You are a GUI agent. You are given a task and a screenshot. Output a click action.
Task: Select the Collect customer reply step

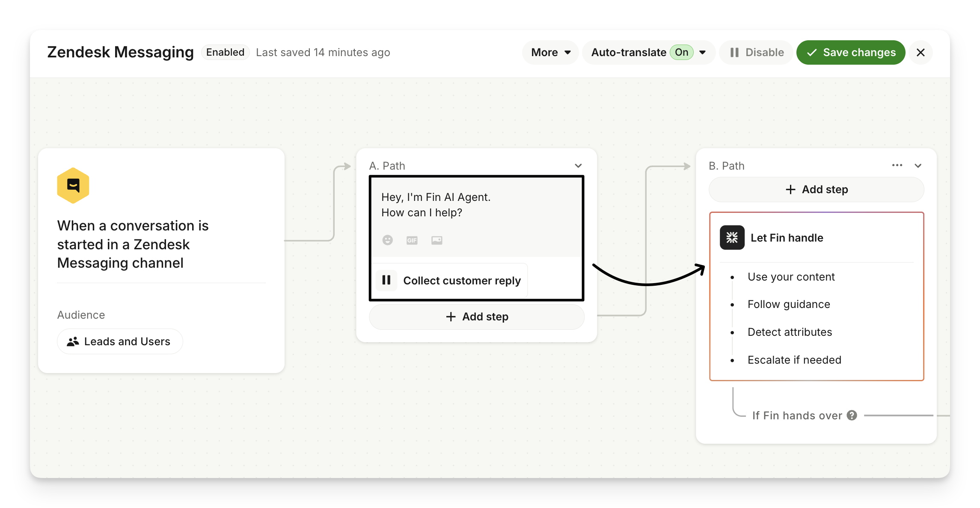tap(461, 281)
